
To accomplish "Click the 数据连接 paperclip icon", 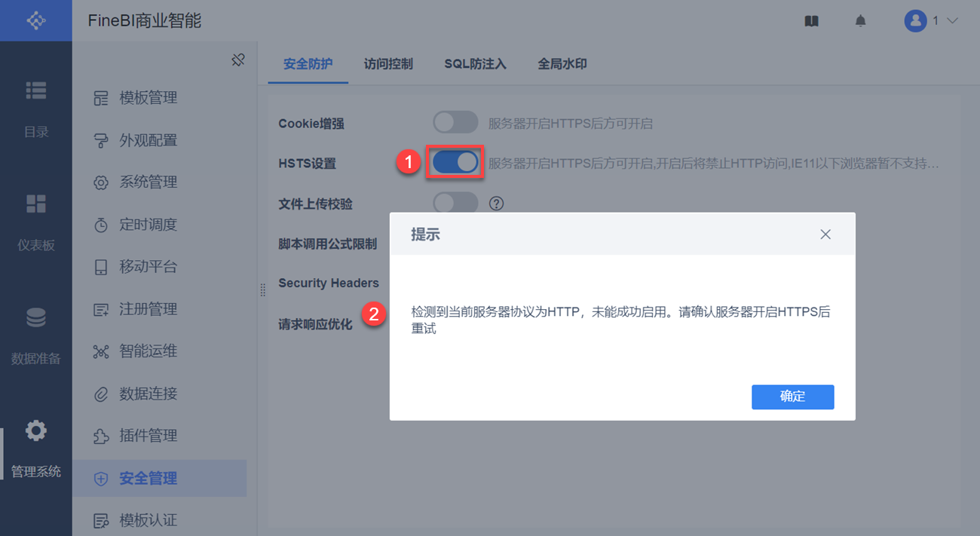I will click(x=100, y=394).
